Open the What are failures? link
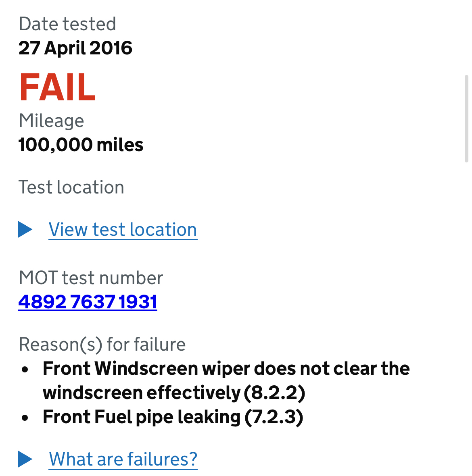This screenshot has height=476, width=472. click(123, 459)
